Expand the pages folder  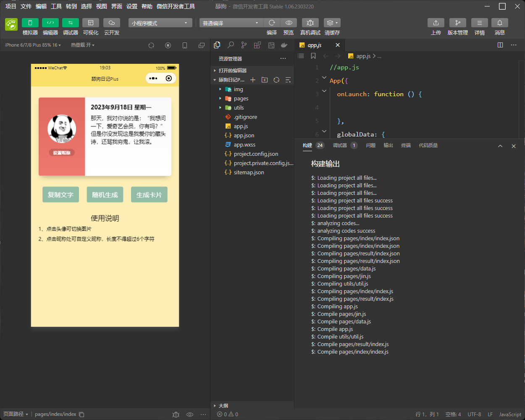coord(252,99)
